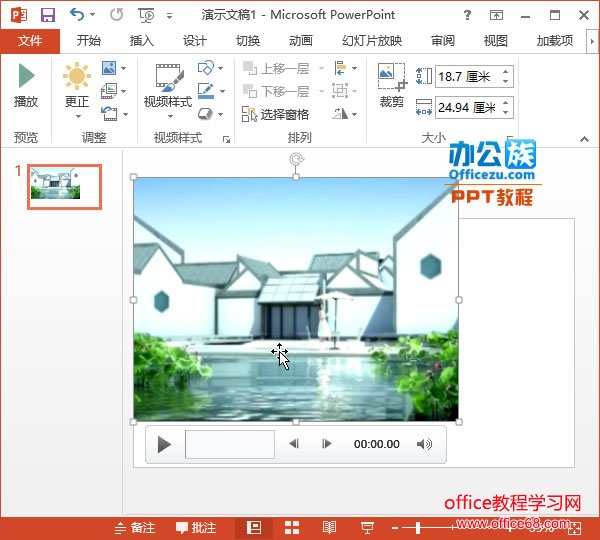This screenshot has height=540, width=600.
Task: Toggle 备注 notes pane in status bar
Action: point(135,528)
